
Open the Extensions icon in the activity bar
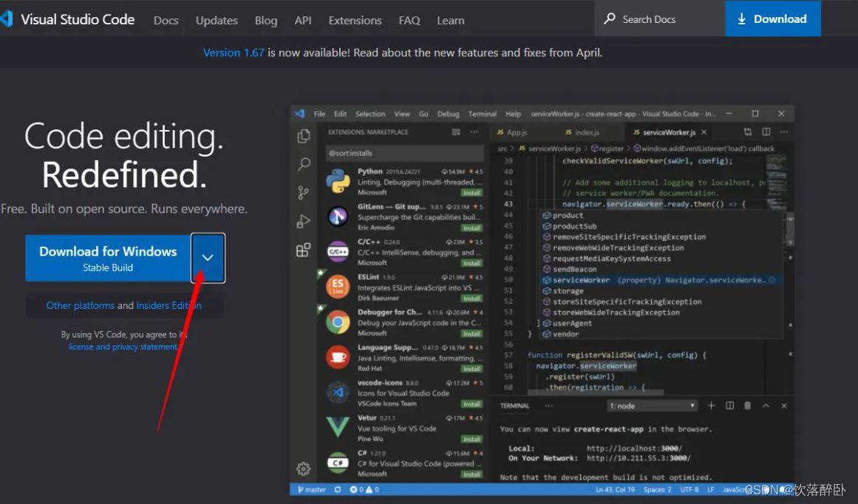303,250
